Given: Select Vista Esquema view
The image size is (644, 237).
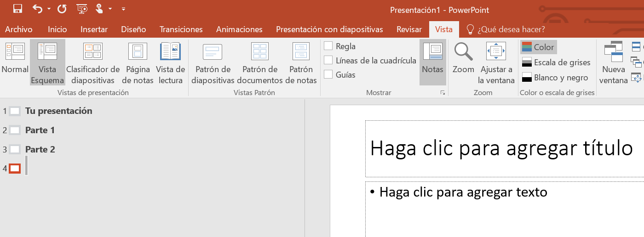Looking at the screenshot, I should [47, 62].
